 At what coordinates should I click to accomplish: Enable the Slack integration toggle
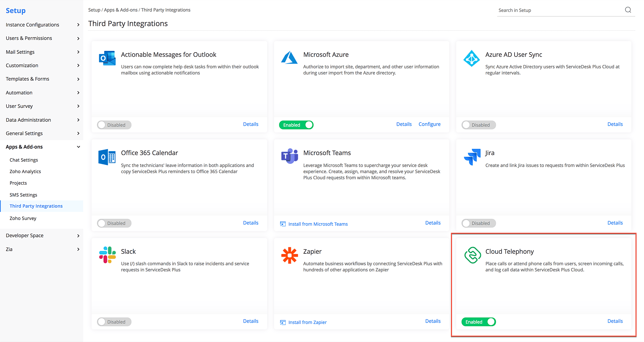point(114,322)
